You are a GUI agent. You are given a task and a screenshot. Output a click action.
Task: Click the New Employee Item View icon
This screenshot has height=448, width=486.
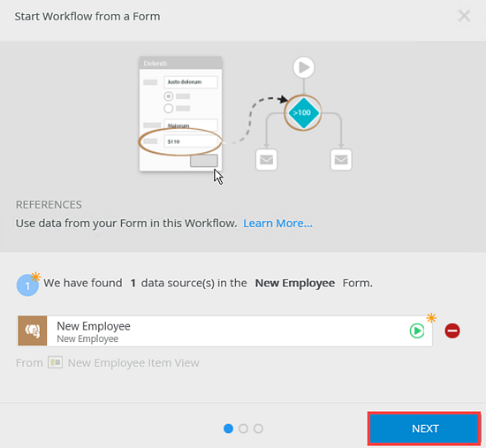[x=55, y=362]
